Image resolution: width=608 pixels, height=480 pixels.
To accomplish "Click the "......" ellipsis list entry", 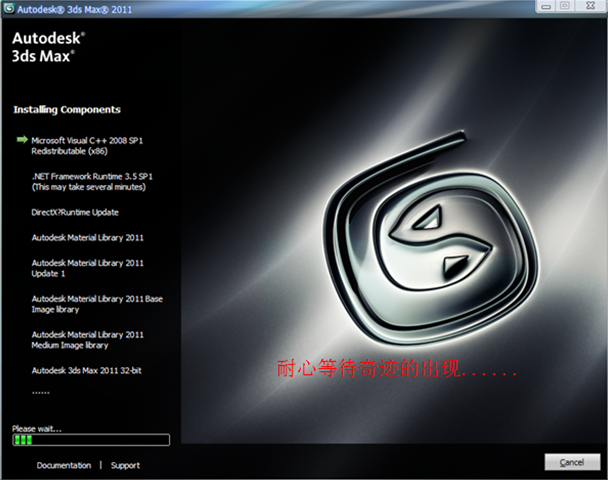I will coord(41,392).
